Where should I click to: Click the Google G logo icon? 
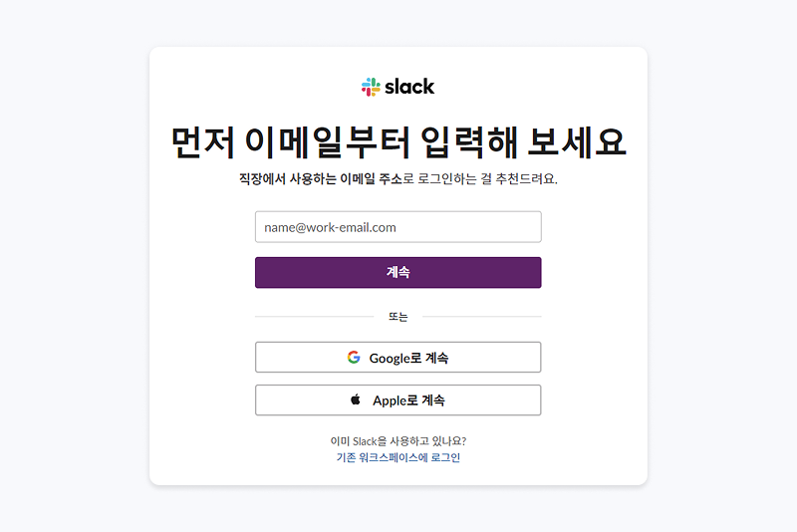pyautogui.click(x=354, y=357)
